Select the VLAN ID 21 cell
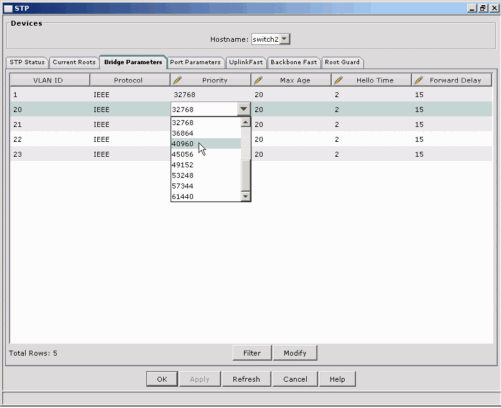 click(50, 124)
